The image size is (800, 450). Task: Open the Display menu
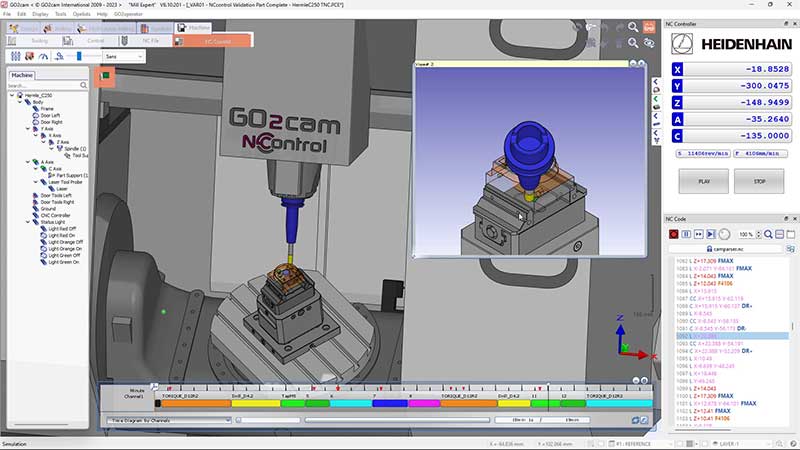coord(40,14)
